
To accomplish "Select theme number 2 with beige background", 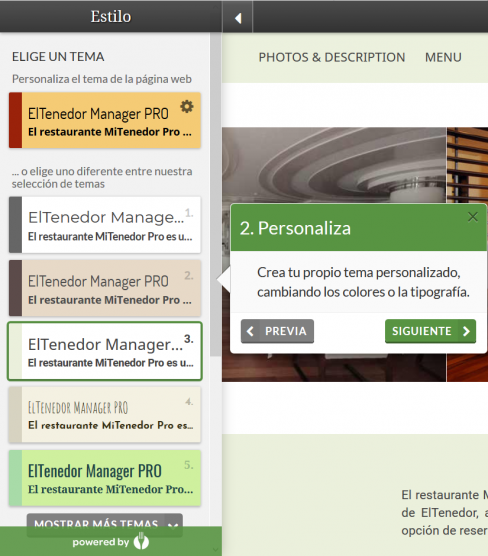I will point(105,288).
